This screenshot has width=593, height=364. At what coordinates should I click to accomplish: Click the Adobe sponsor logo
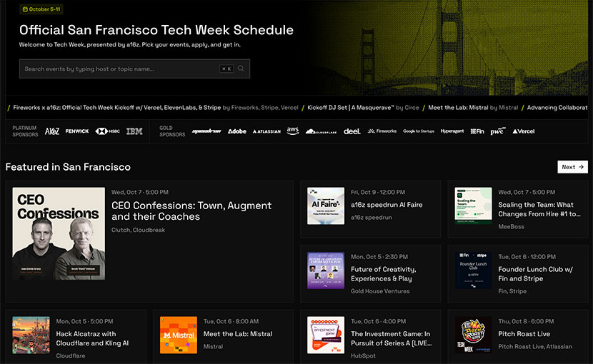237,131
